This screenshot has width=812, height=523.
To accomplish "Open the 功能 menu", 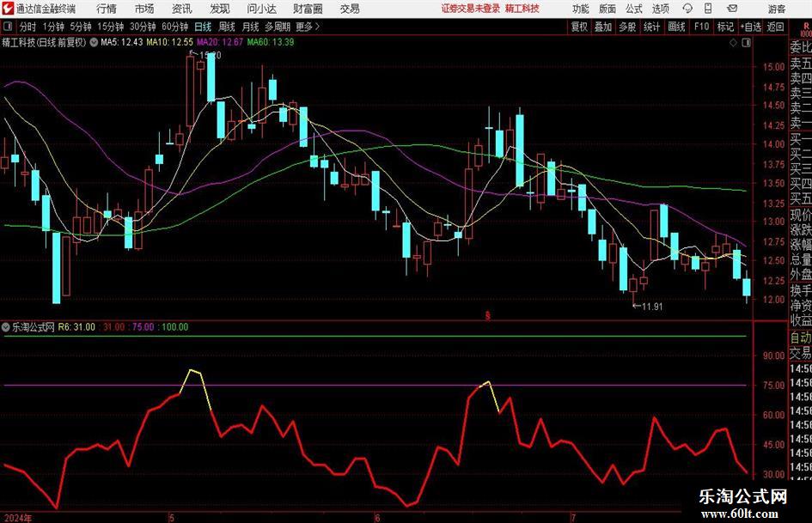I will coord(581,9).
